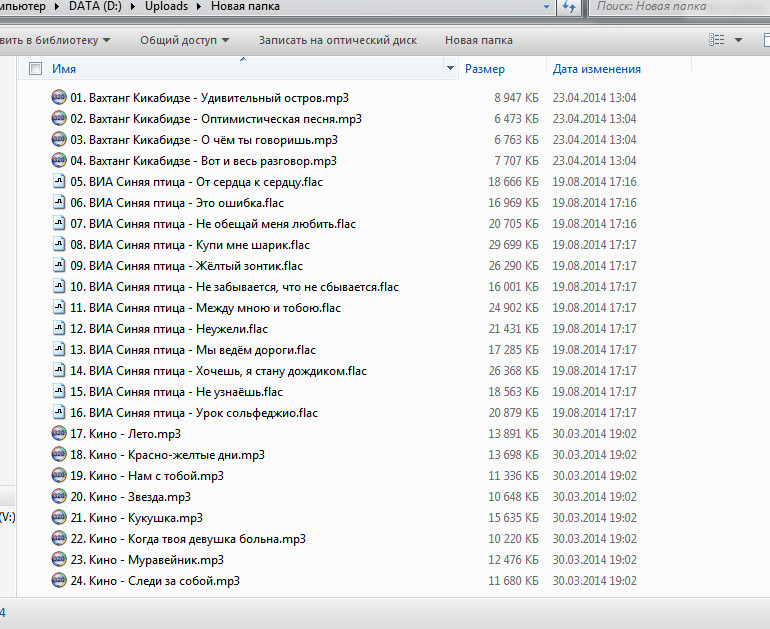Click the icon of Вот и весь разговор.mp3
The image size is (770, 629).
(x=59, y=161)
